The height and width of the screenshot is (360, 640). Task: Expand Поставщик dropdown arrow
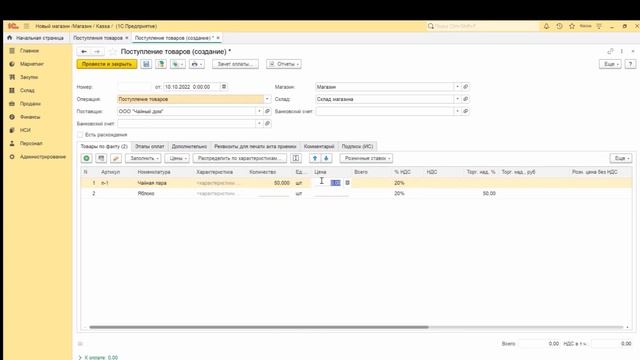259,111
